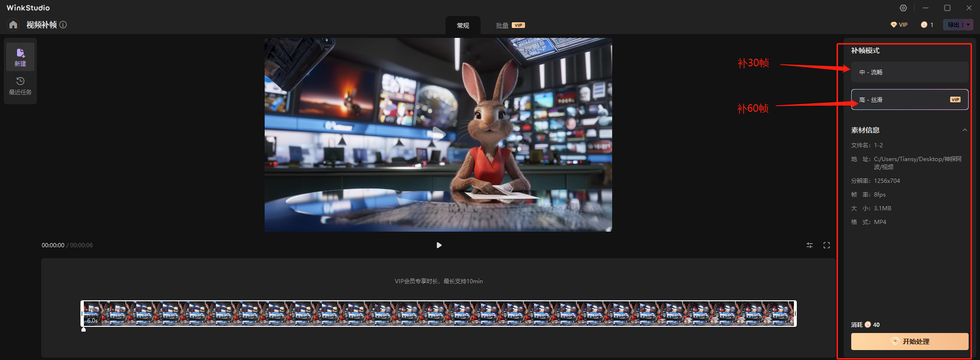
Task: Close the WinkStudio window
Action: coord(969,8)
